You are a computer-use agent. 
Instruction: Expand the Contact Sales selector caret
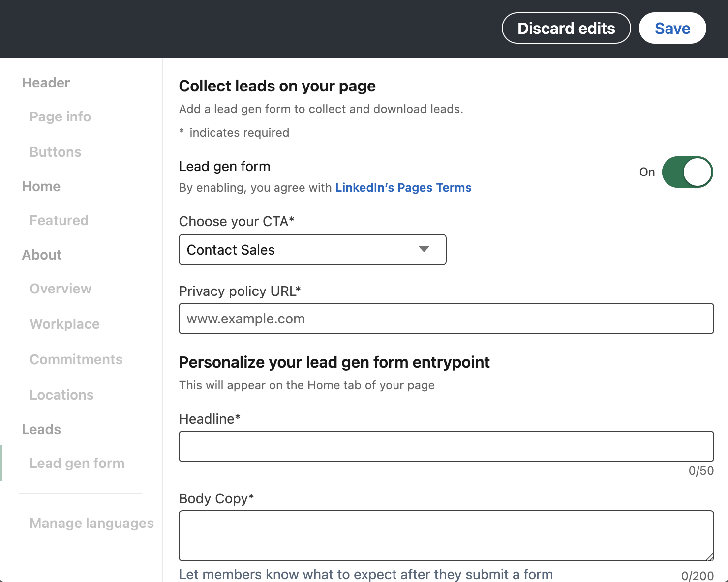click(x=423, y=250)
